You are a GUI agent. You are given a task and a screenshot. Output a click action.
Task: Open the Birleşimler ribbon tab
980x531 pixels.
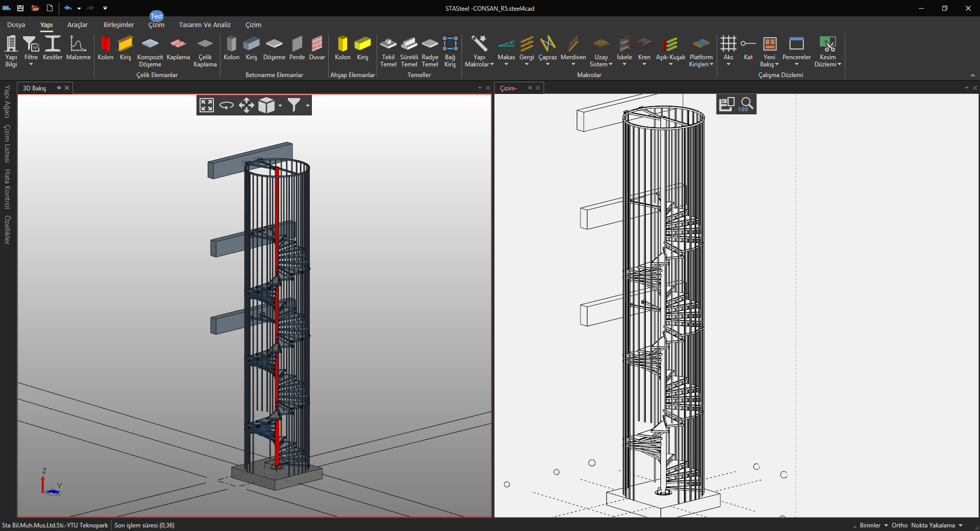tap(118, 25)
